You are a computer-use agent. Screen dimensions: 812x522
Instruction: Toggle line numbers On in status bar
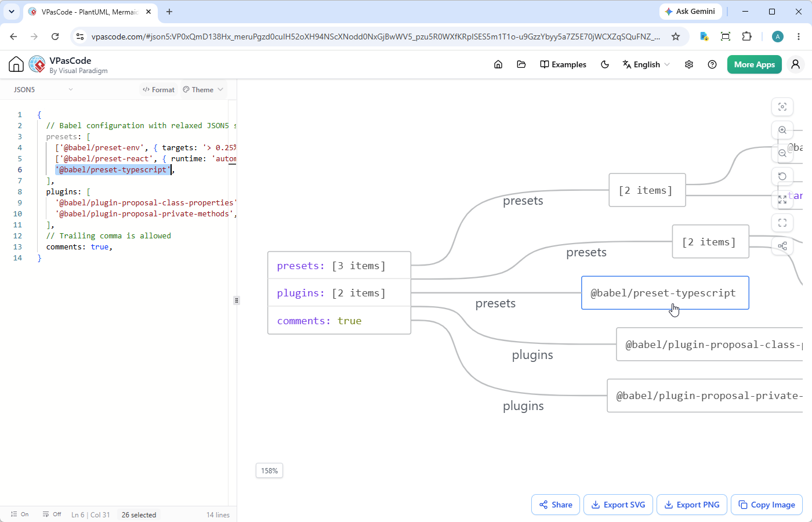click(x=20, y=514)
